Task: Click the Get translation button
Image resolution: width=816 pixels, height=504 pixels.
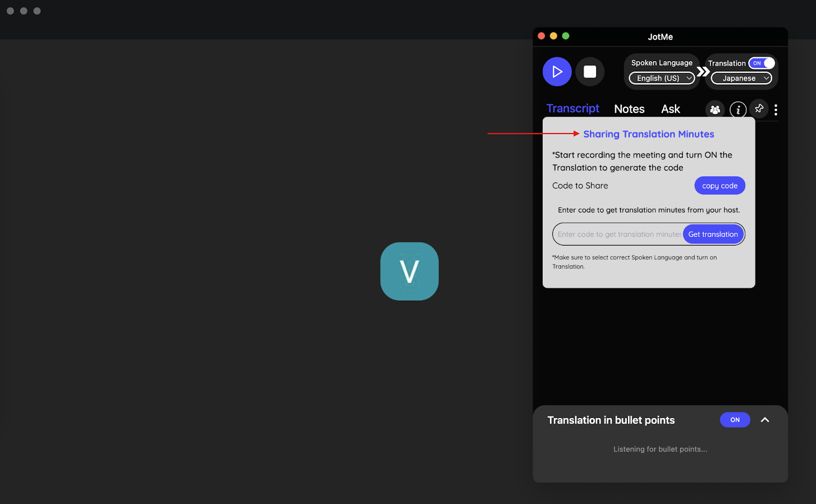Action: pos(713,234)
